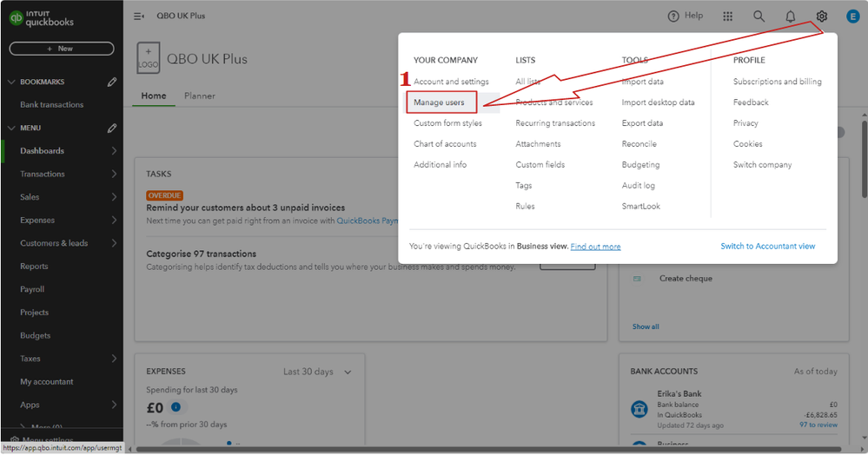Open the Last 30 days dropdown
The width and height of the screenshot is (868, 455).
tap(317, 372)
